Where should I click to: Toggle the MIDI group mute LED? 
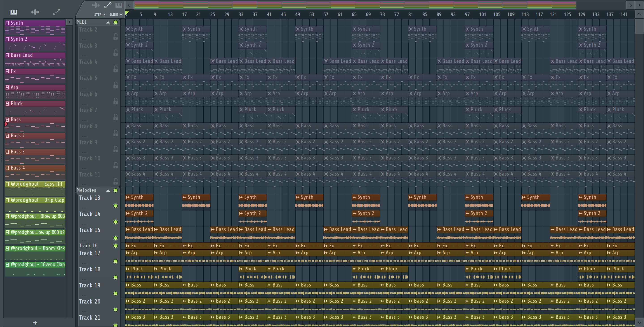pos(115,22)
